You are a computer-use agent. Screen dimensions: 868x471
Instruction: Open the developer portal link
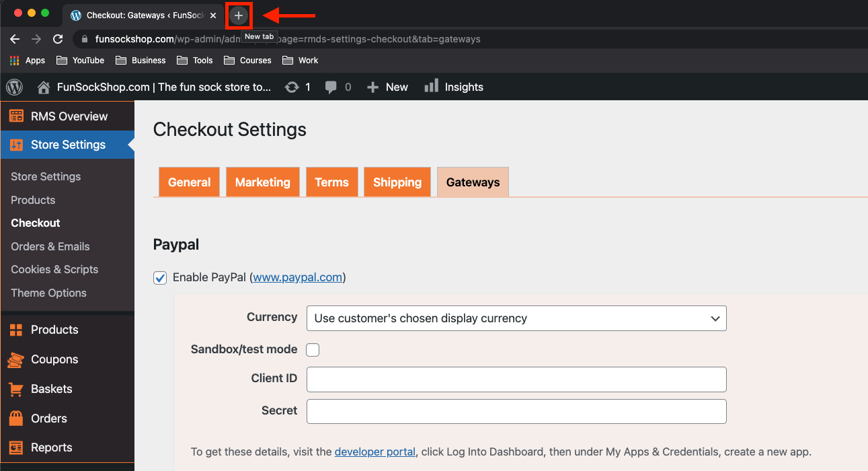375,451
